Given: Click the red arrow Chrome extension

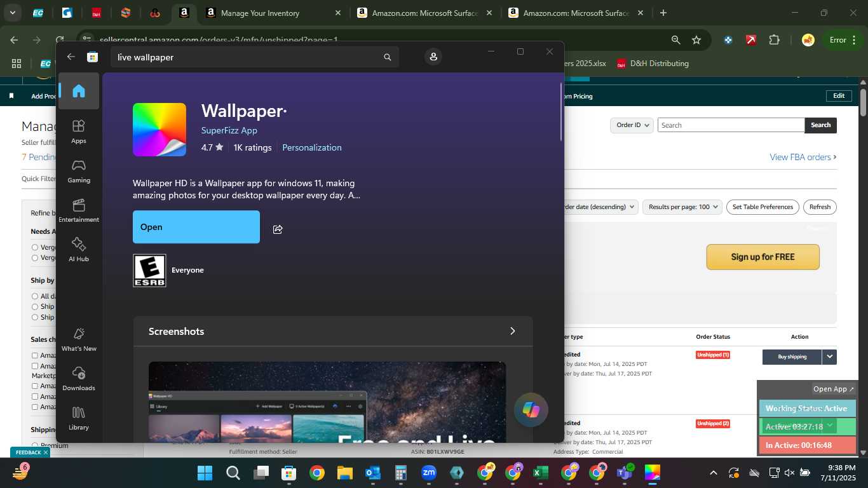Looking at the screenshot, I should tap(751, 40).
